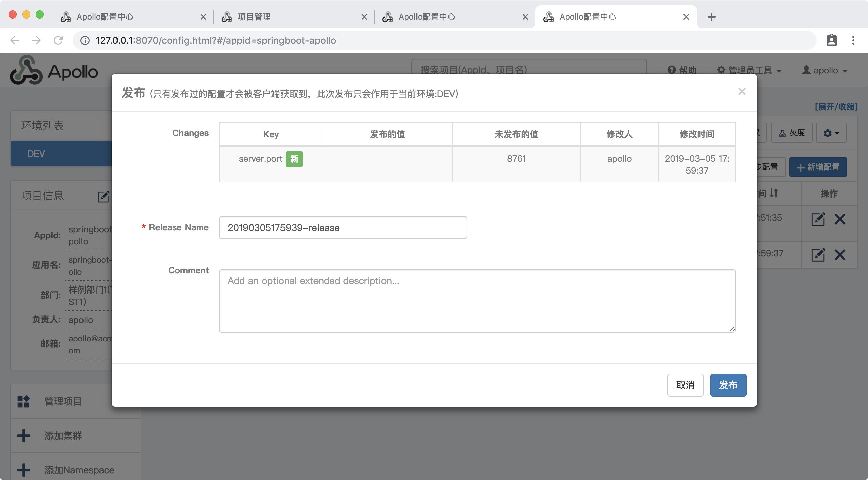Expand the gear settings dropdown
This screenshot has height=480, width=868.
click(831, 133)
